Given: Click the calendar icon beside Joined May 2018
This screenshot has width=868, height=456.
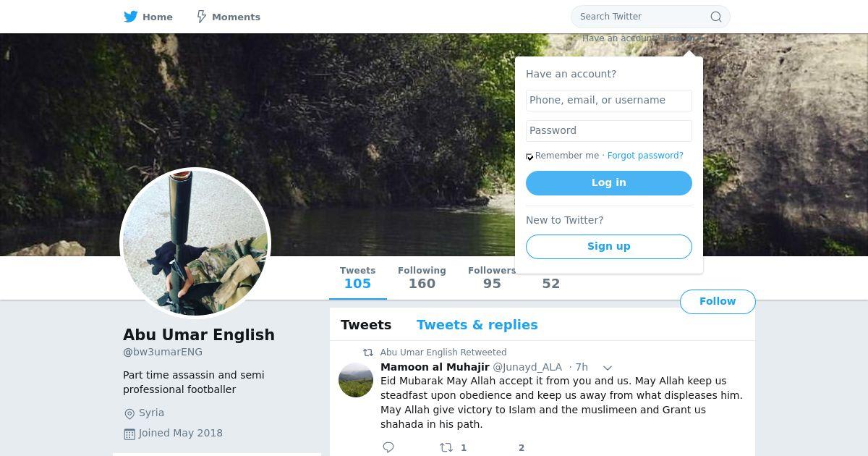Looking at the screenshot, I should (129, 434).
